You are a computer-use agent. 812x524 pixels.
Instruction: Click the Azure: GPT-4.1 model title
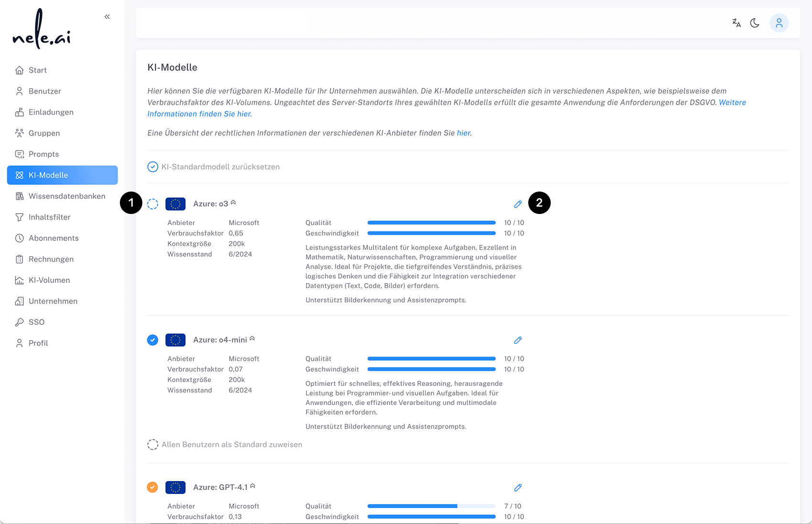coord(221,488)
